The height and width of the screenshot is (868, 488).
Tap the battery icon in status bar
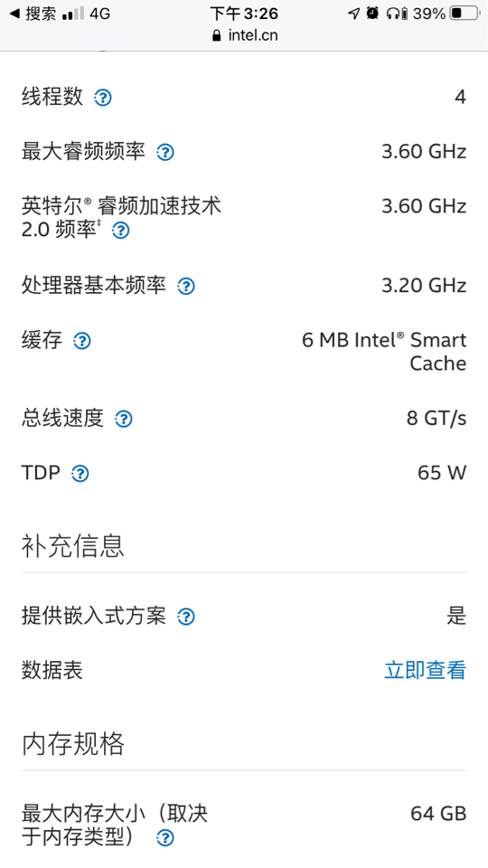[464, 14]
